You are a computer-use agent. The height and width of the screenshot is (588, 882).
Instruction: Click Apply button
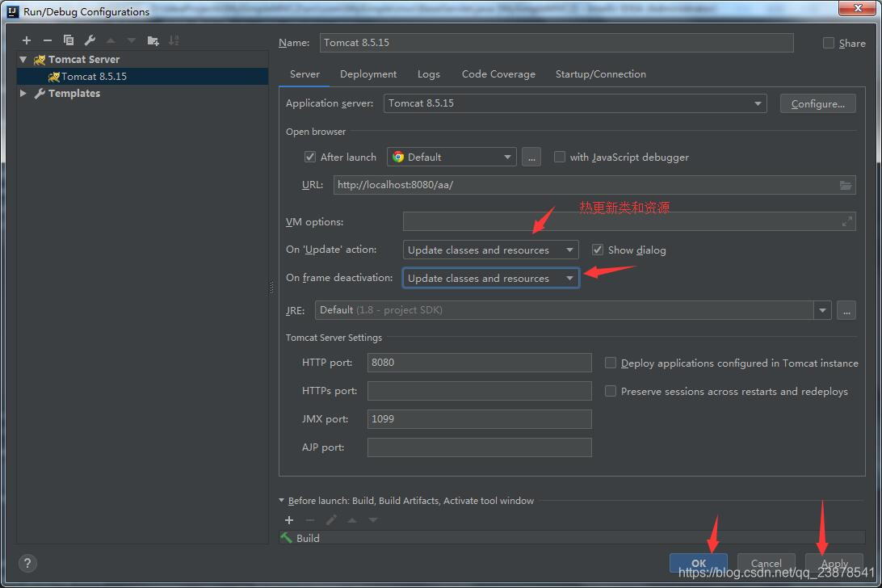click(834, 563)
